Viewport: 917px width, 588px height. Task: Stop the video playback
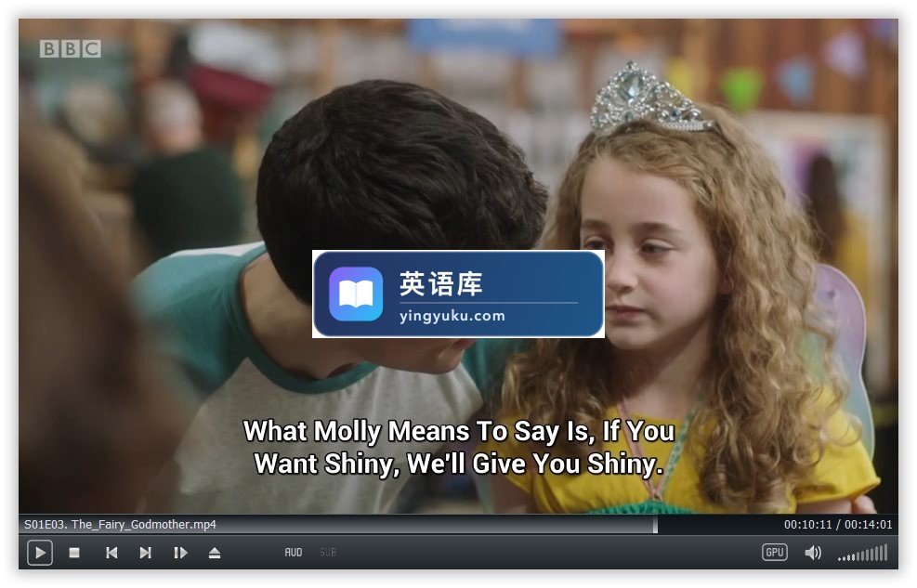tap(74, 553)
